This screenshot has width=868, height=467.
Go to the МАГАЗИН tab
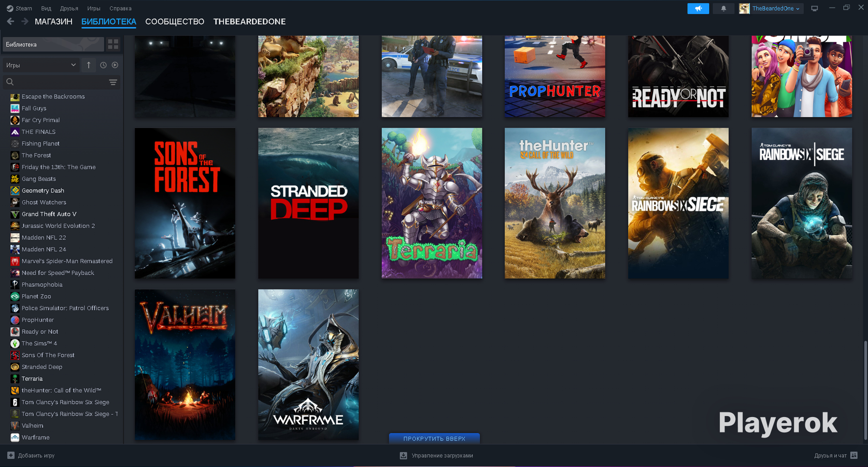(x=54, y=21)
